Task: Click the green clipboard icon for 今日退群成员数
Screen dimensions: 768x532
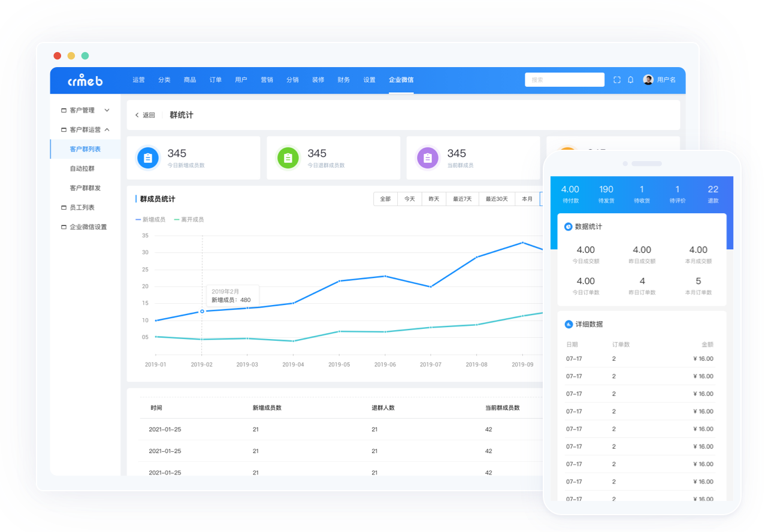Action: pos(288,158)
